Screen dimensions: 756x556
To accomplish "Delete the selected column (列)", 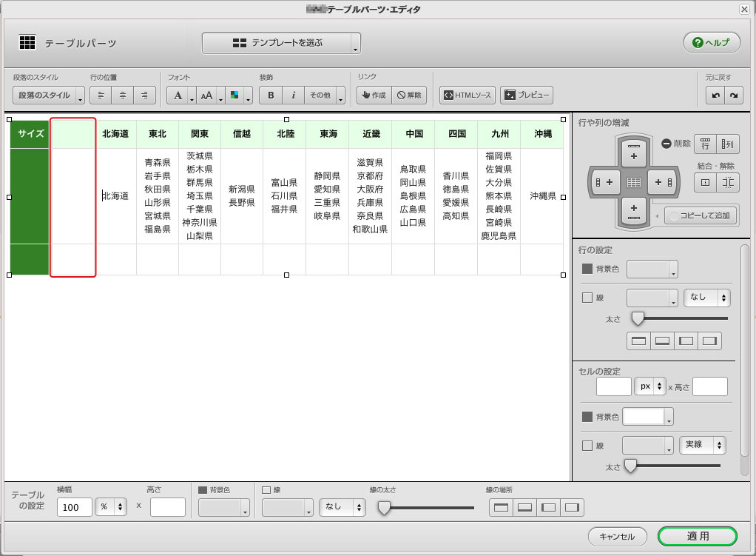I will tap(728, 144).
